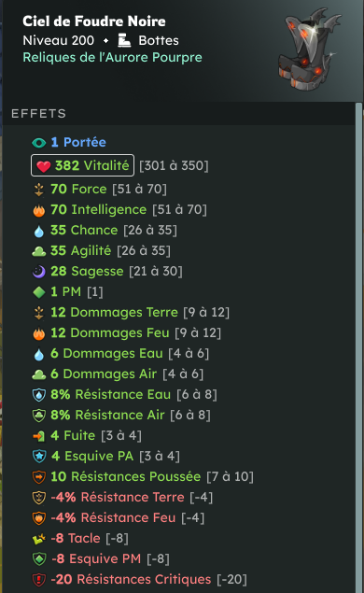Image resolution: width=364 pixels, height=593 pixels.
Task: Click the water drop icon beside Chance
Action: 39,231
